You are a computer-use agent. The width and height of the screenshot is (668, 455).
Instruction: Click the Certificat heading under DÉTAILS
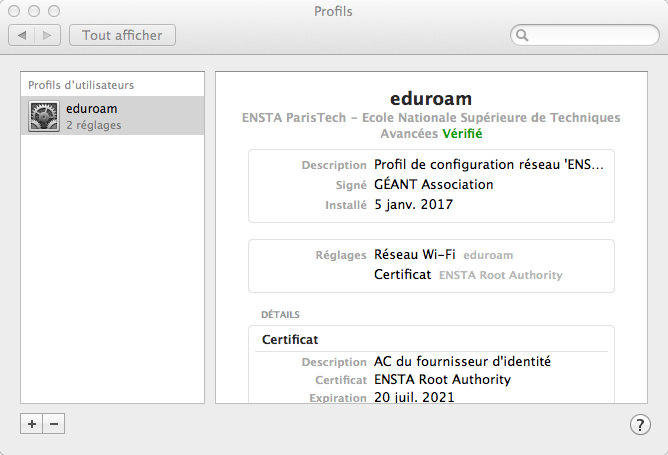290,340
